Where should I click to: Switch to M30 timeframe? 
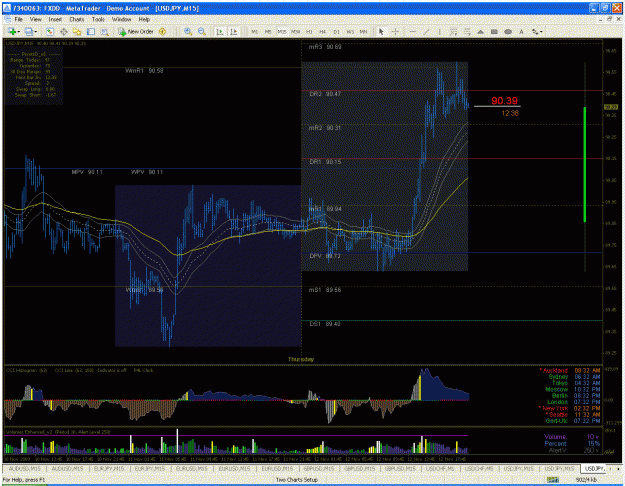[x=295, y=31]
